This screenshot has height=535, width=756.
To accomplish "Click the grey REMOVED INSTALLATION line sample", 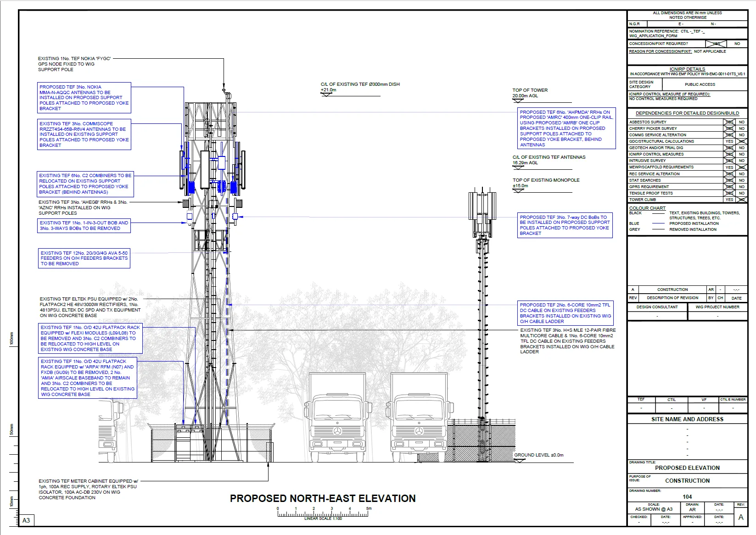I will (x=658, y=229).
